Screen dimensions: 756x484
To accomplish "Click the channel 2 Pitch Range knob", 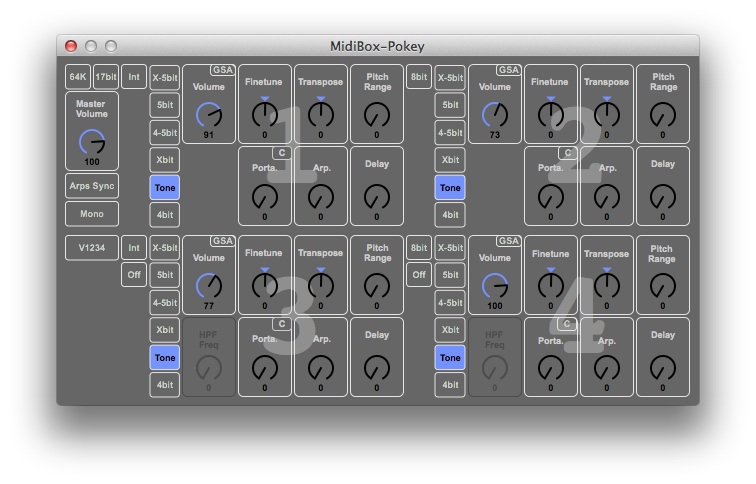I will point(662,115).
